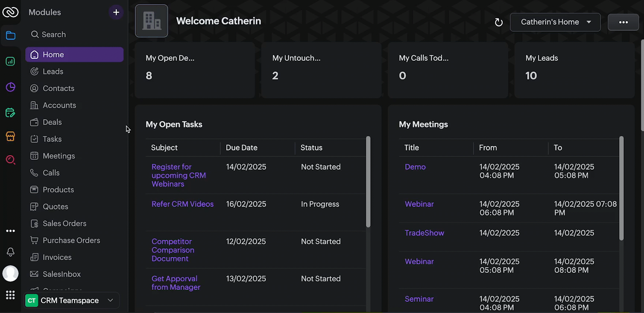Open the three-dots more options button
Screen dimensions: 644x313
pos(623,22)
